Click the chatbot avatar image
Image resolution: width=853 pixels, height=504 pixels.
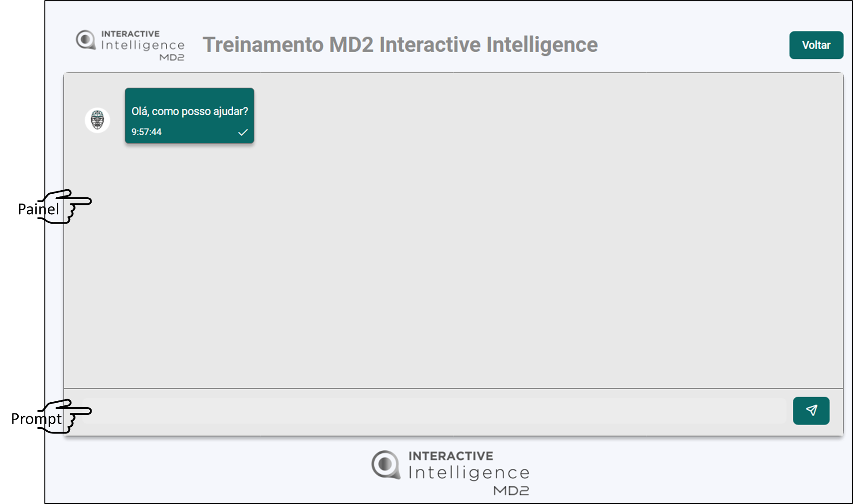pos(97,120)
